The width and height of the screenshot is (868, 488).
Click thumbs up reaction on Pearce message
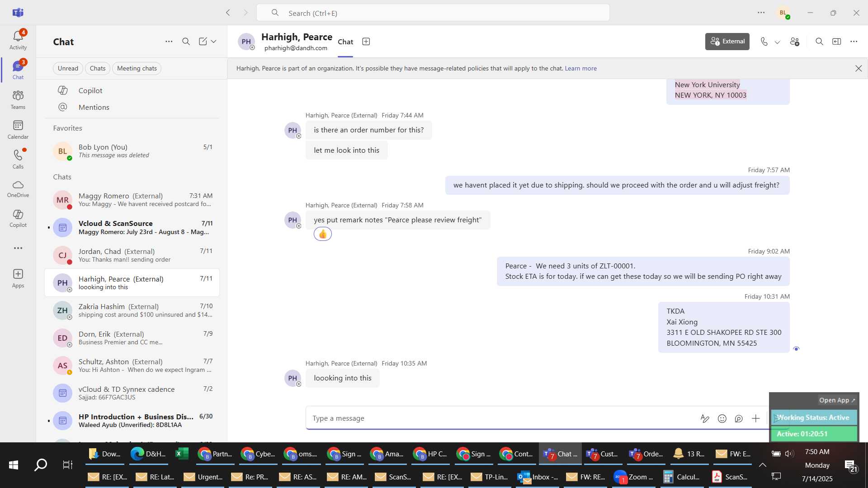pyautogui.click(x=323, y=234)
